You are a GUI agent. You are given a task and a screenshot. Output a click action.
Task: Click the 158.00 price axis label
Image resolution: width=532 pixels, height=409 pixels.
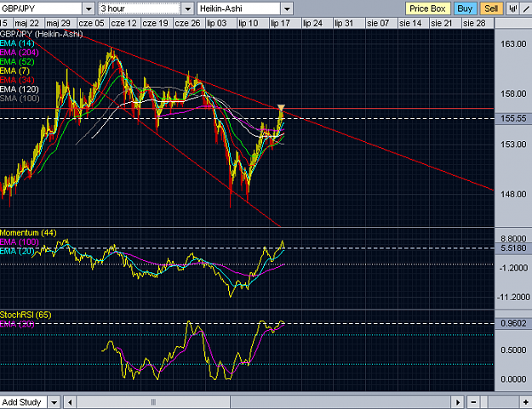tap(513, 94)
